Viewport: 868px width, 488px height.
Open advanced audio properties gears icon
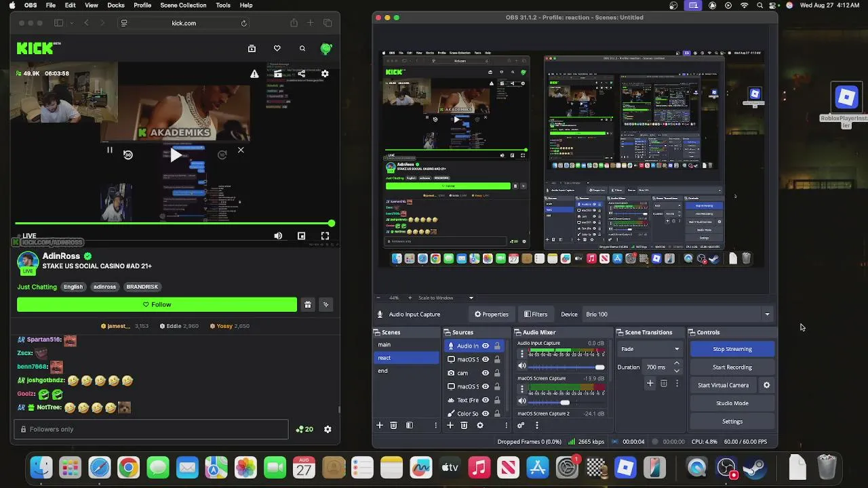[521, 425]
